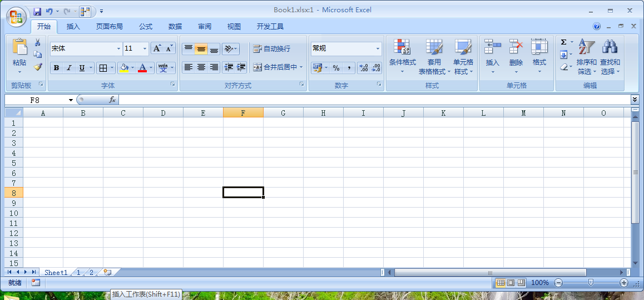This screenshot has height=300, width=644.
Task: Open Name Box dropdown arrow
Action: click(71, 100)
